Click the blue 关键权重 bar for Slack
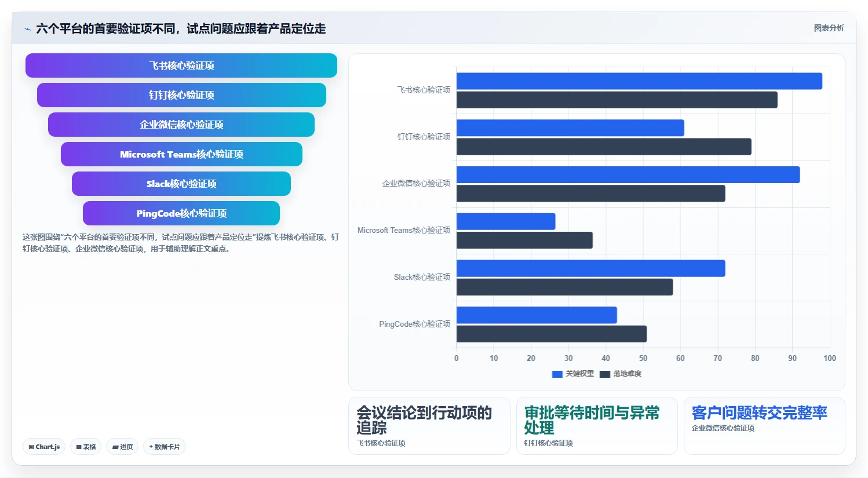The width and height of the screenshot is (868, 478). [x=591, y=268]
